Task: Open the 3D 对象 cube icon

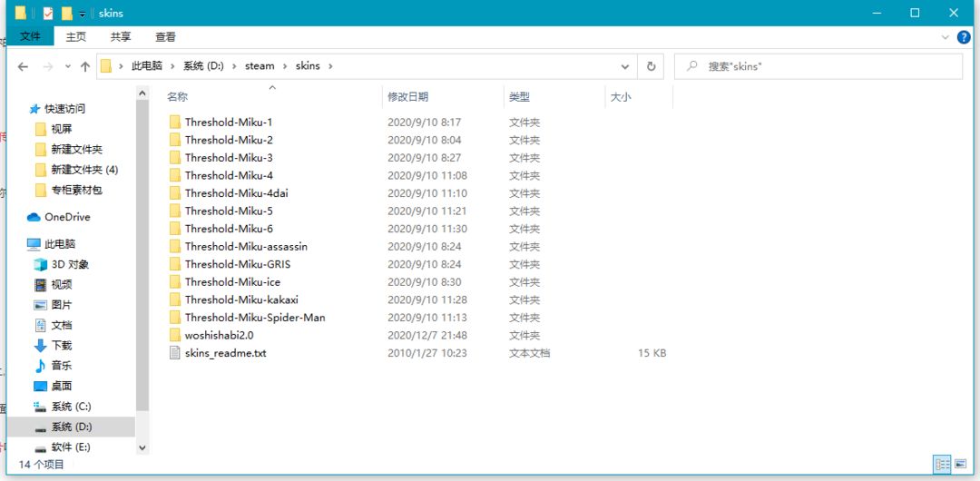Action: [x=41, y=264]
